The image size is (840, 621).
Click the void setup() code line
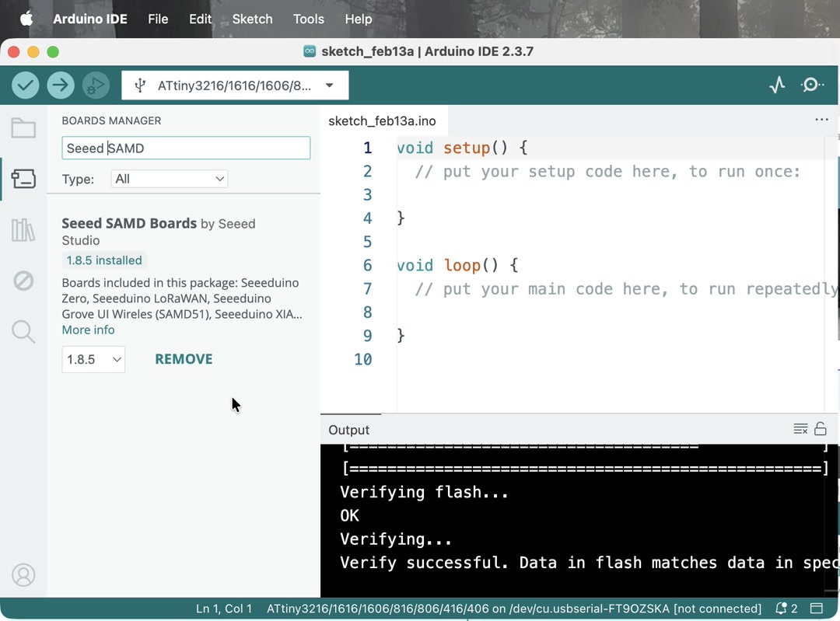click(x=462, y=148)
